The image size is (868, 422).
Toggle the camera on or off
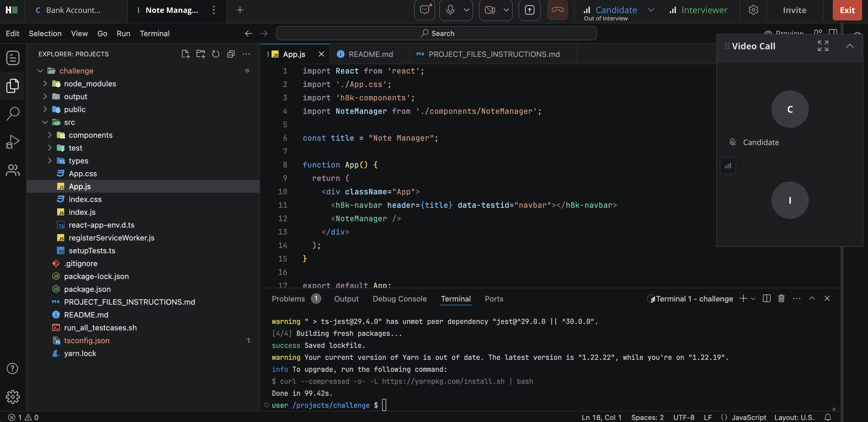490,10
